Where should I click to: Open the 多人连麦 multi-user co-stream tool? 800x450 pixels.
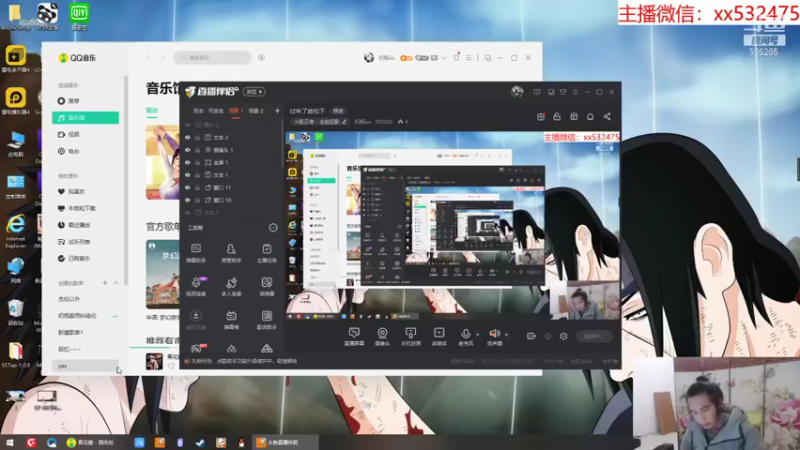click(231, 287)
